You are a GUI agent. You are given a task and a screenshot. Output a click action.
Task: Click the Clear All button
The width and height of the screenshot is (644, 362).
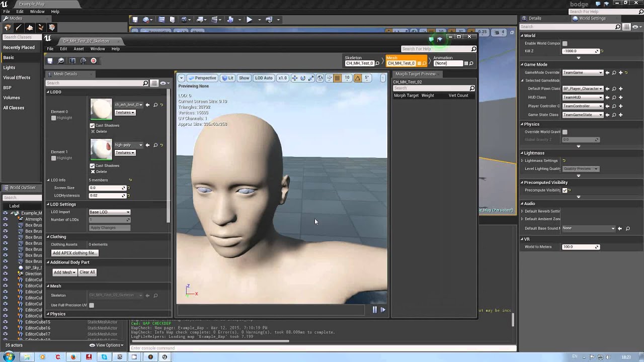coord(87,272)
